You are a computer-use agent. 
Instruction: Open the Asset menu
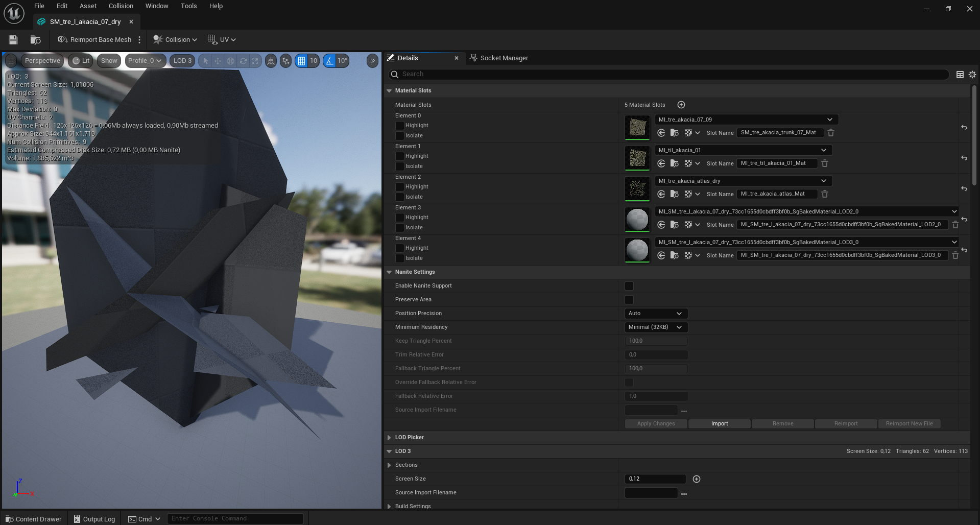[x=88, y=6]
